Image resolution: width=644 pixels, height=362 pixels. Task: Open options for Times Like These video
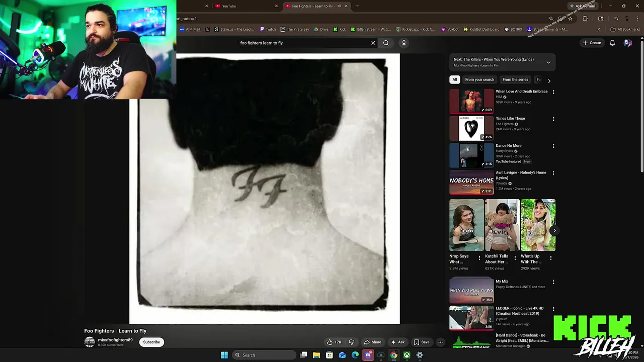pyautogui.click(x=553, y=119)
